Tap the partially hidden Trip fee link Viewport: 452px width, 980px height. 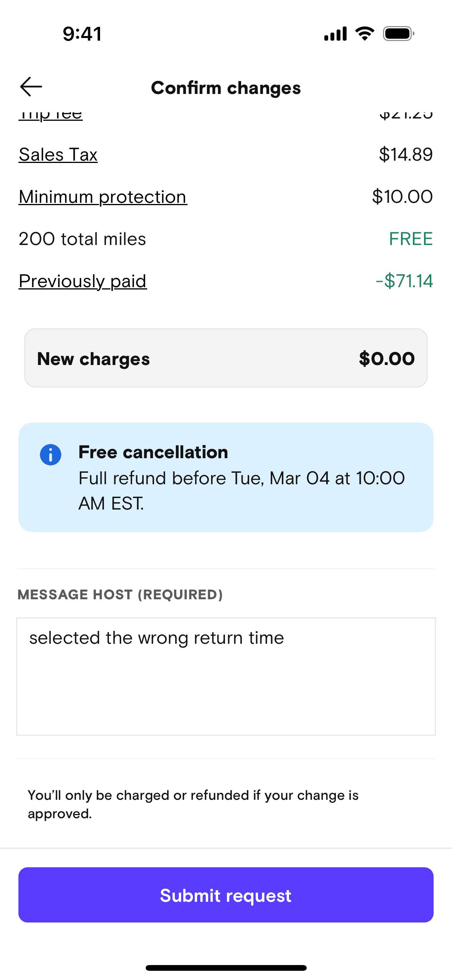51,115
